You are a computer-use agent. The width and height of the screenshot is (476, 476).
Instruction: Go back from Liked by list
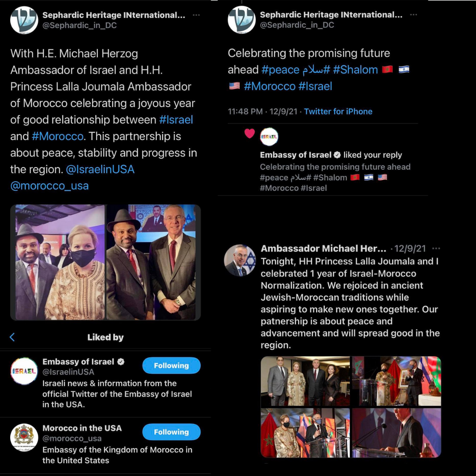(x=12, y=337)
